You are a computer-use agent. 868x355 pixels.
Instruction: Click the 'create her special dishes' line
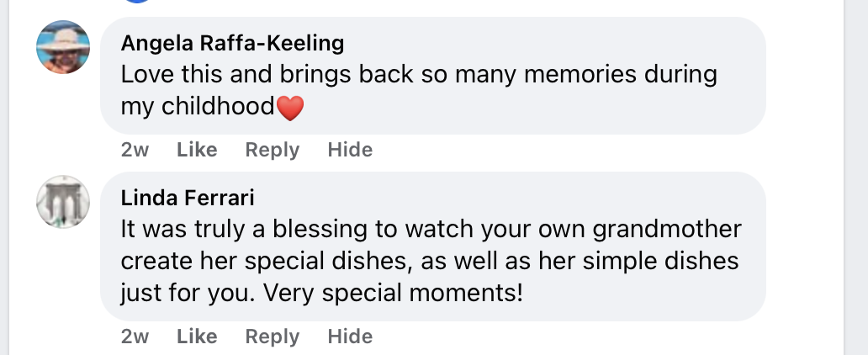[430, 261]
